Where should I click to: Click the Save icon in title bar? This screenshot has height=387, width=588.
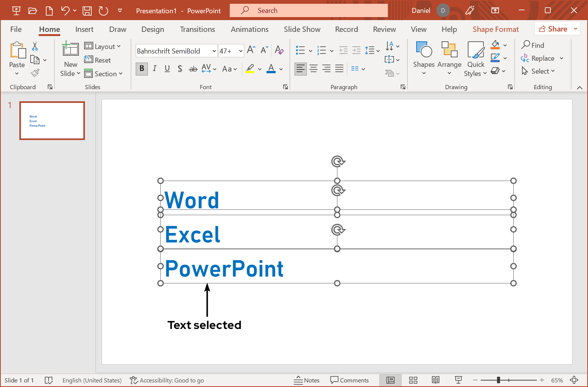coord(87,11)
